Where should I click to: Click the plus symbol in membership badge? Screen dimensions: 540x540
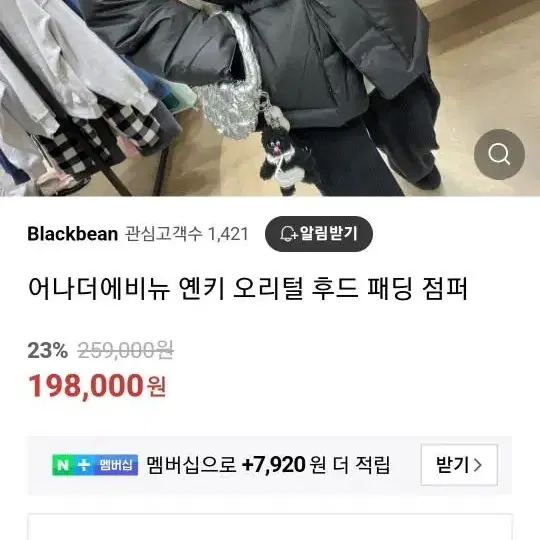click(x=84, y=465)
